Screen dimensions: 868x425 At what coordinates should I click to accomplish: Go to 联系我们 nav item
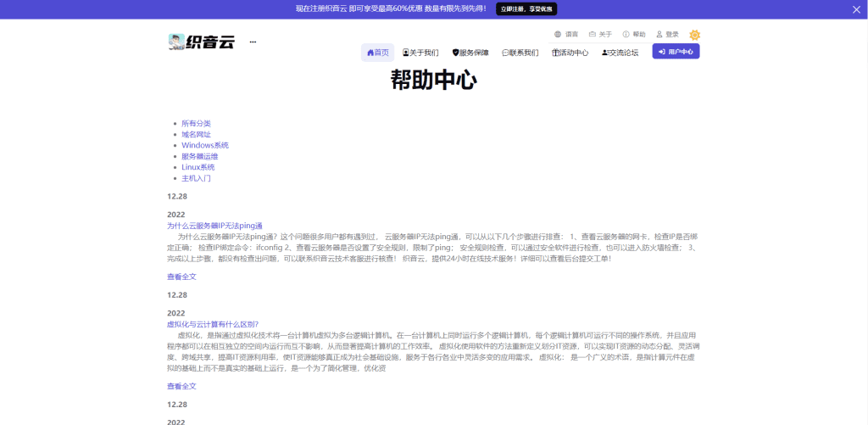point(520,53)
